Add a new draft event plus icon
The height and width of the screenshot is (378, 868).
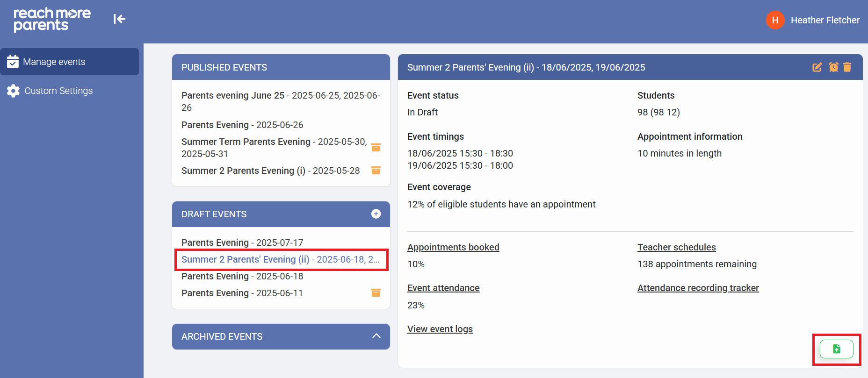376,214
